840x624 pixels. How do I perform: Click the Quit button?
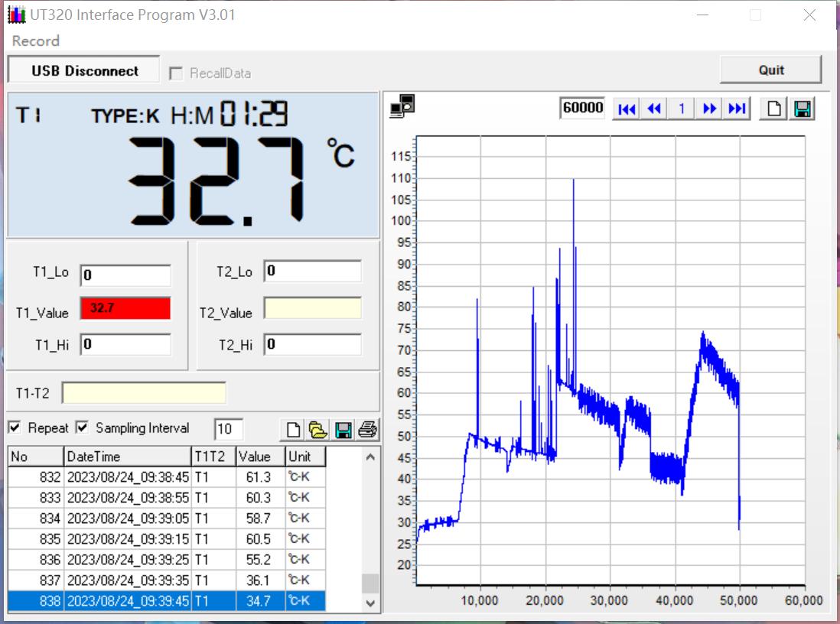[770, 70]
